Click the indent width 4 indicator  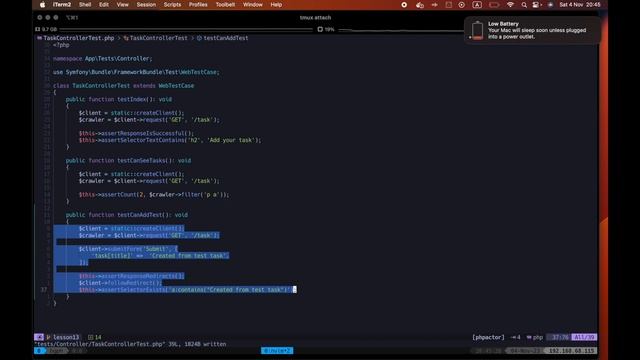[516, 337]
